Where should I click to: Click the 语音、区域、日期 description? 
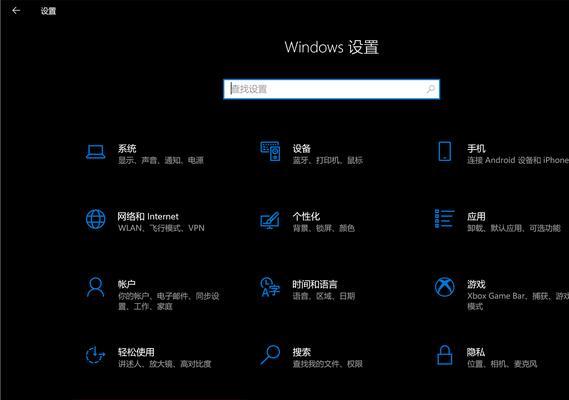[324, 296]
